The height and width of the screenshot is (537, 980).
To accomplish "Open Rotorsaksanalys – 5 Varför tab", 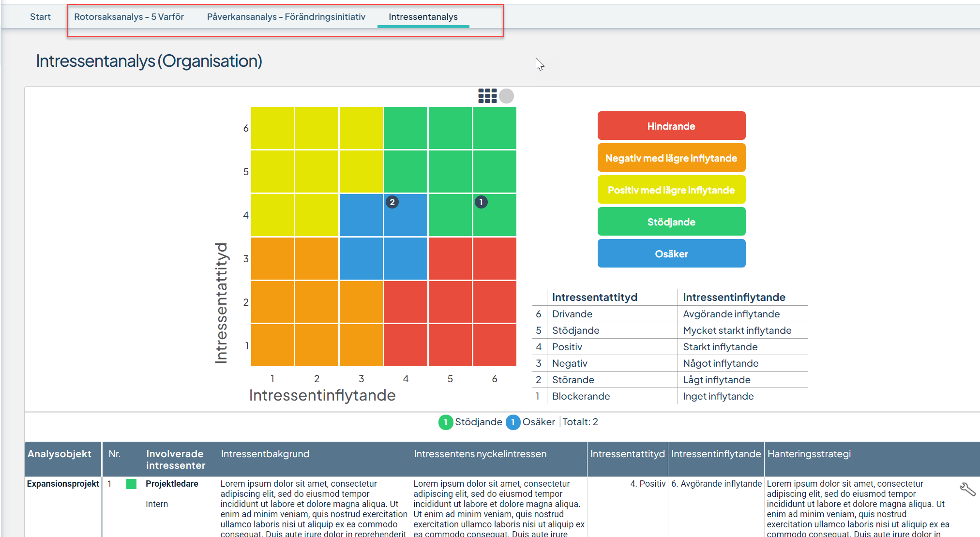I will coord(129,17).
